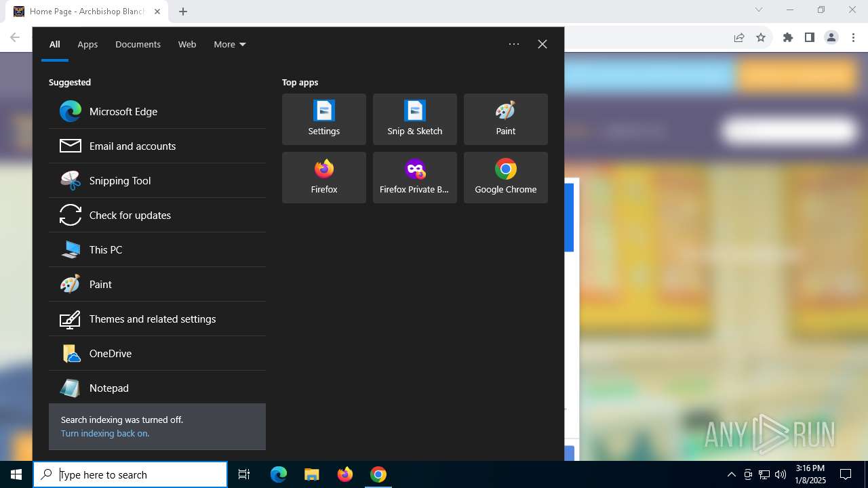Viewport: 868px width, 488px height.
Task: Launch Google Chrome tile in Top apps
Action: (506, 178)
